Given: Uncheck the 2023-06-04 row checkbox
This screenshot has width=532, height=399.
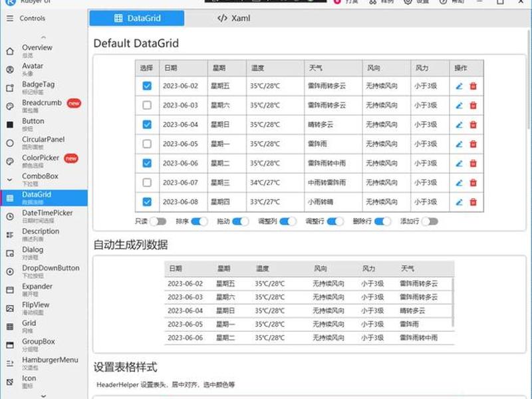Looking at the screenshot, I should 147,124.
